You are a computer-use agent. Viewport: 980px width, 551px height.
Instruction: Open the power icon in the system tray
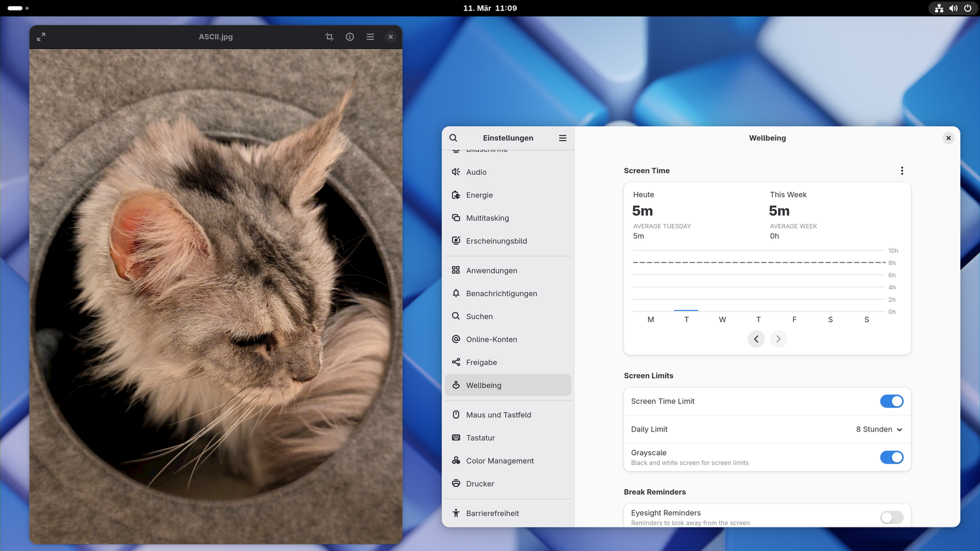(x=968, y=8)
